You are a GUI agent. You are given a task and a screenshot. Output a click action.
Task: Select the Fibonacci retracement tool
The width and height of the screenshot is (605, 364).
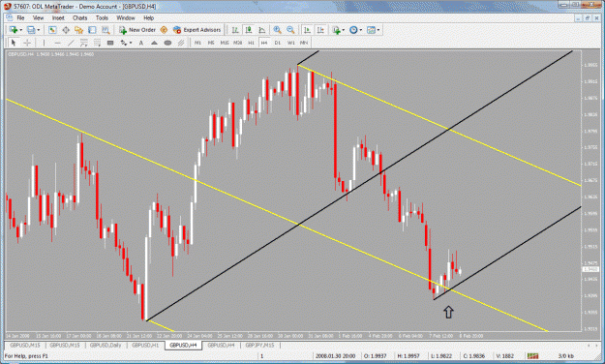(x=97, y=43)
